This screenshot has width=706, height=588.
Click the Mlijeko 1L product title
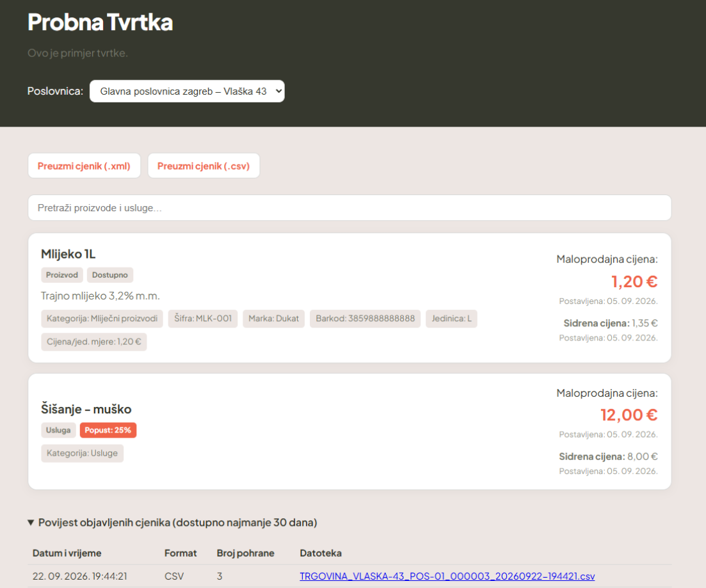[x=68, y=254]
